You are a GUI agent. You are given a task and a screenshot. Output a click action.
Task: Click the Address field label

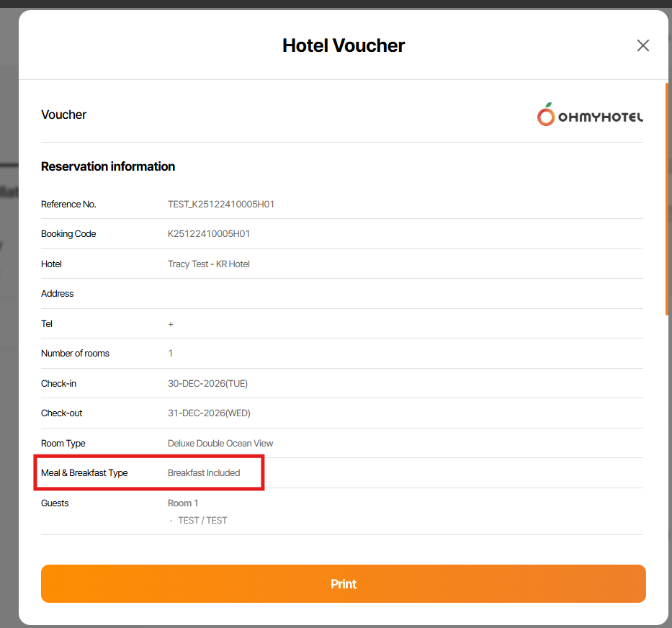point(58,294)
